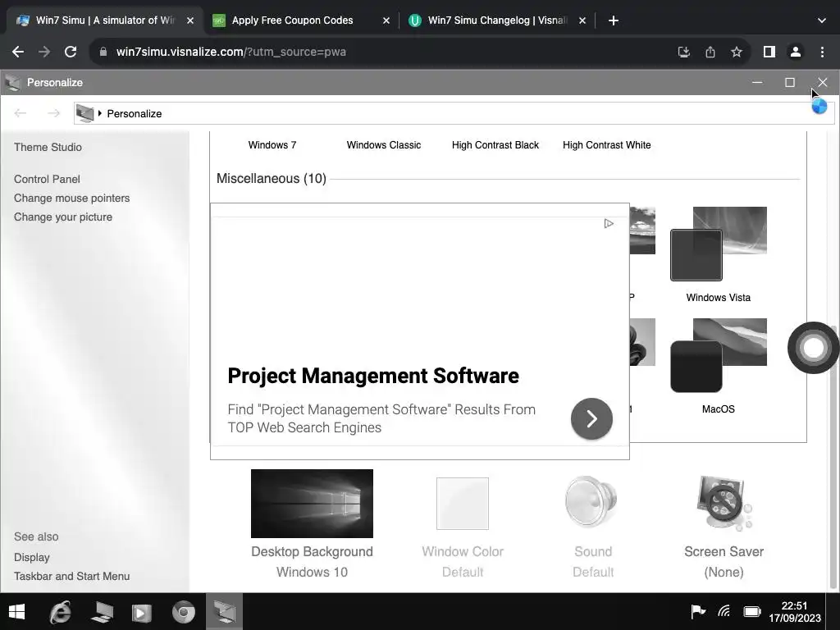840x630 pixels.
Task: Close the Apply Free Coupon Codes tab
Action: pyautogui.click(x=386, y=21)
